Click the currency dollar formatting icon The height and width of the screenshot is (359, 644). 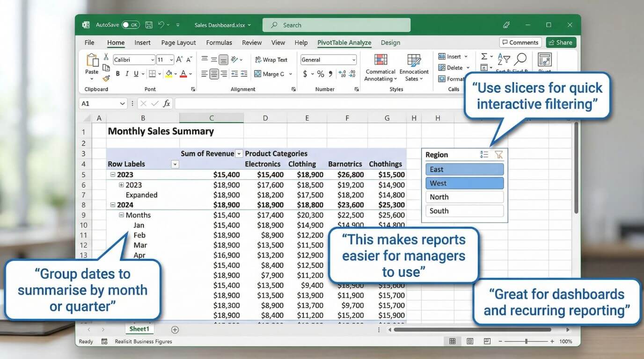click(305, 74)
